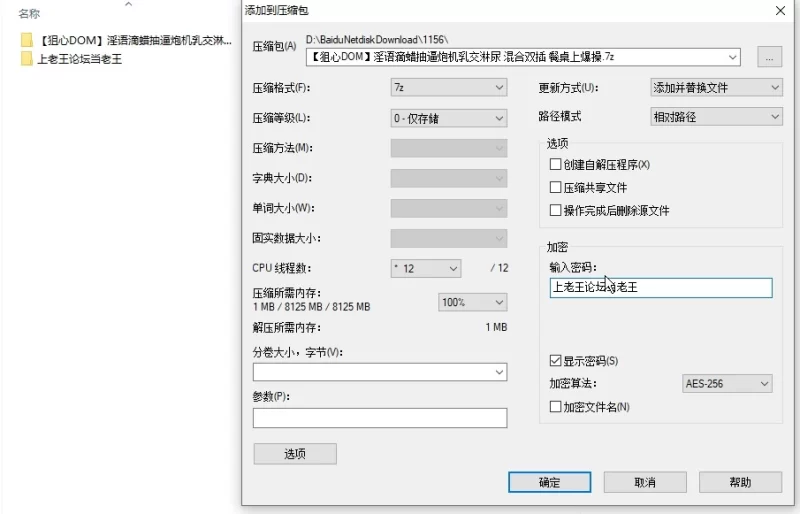Expand the 路径模式 dropdown
Screen dimensions: 800x514
(x=715, y=117)
